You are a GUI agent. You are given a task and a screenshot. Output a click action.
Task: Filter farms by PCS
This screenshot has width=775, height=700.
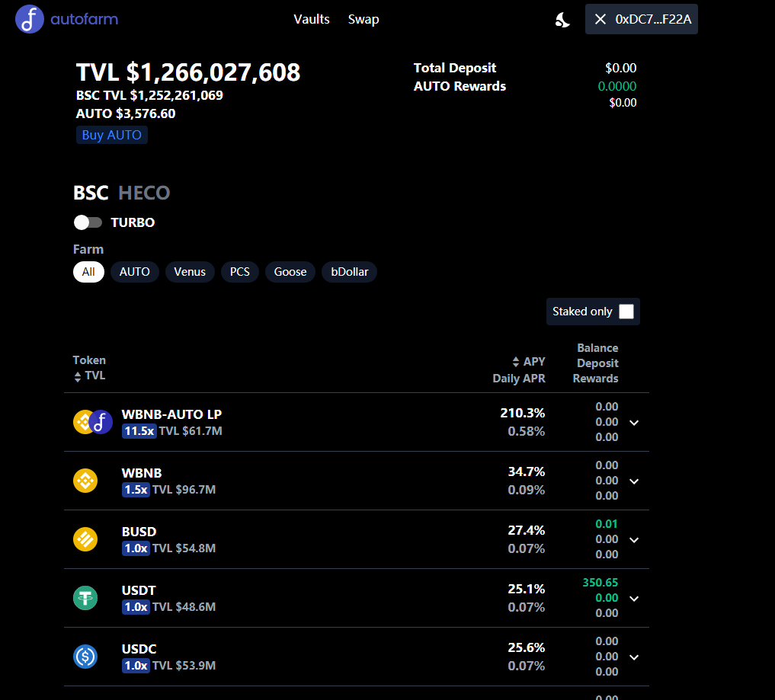(240, 272)
